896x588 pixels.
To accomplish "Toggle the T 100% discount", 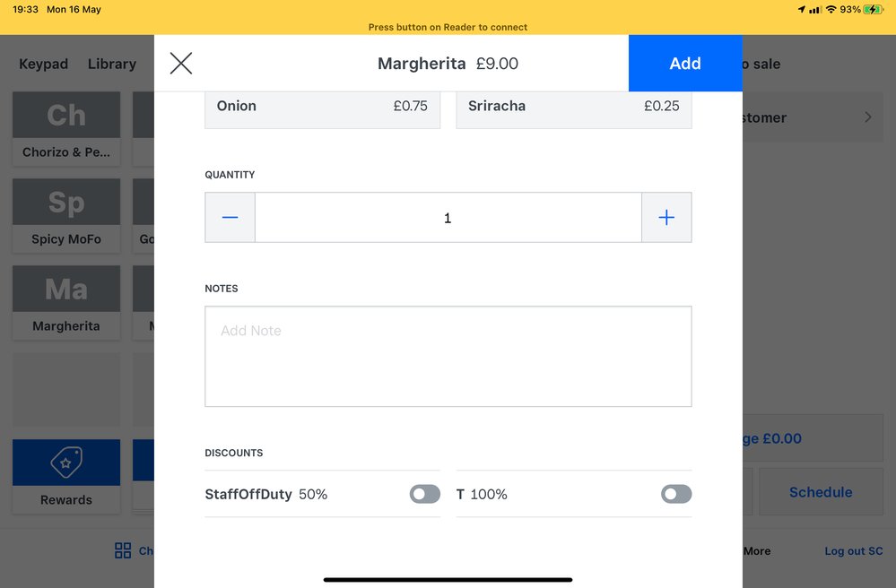I will coord(676,494).
